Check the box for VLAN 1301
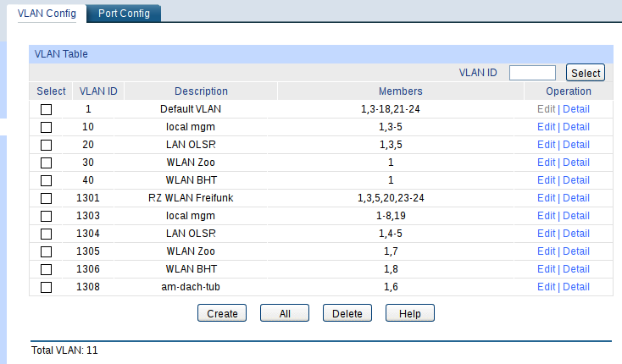 click(46, 198)
